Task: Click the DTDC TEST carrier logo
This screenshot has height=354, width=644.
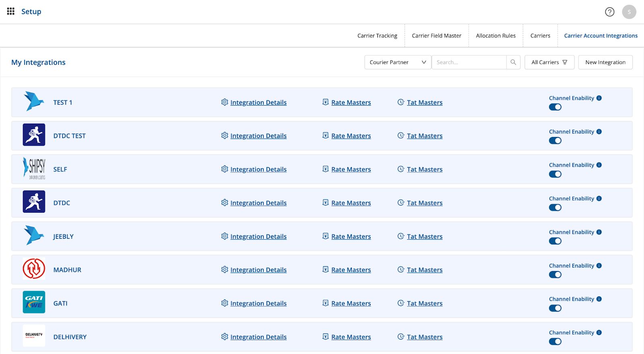Action: pyautogui.click(x=34, y=135)
